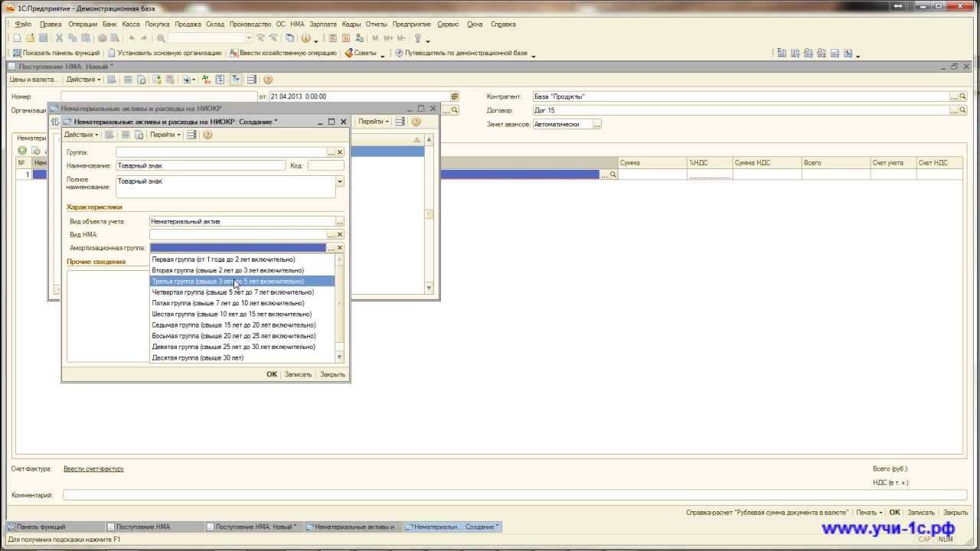This screenshot has height=551, width=980.
Task: Click the magnifier icon next to Контрагент field
Action: coord(962,97)
